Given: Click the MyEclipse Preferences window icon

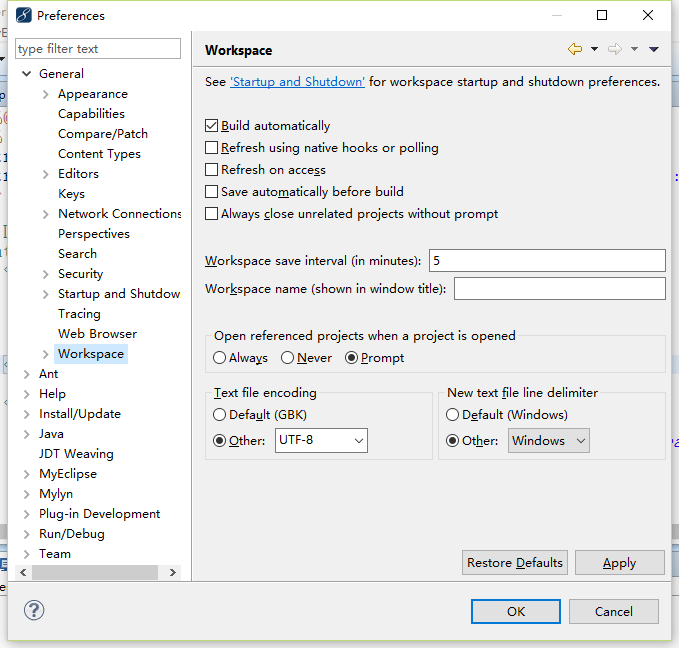Looking at the screenshot, I should [x=23, y=15].
